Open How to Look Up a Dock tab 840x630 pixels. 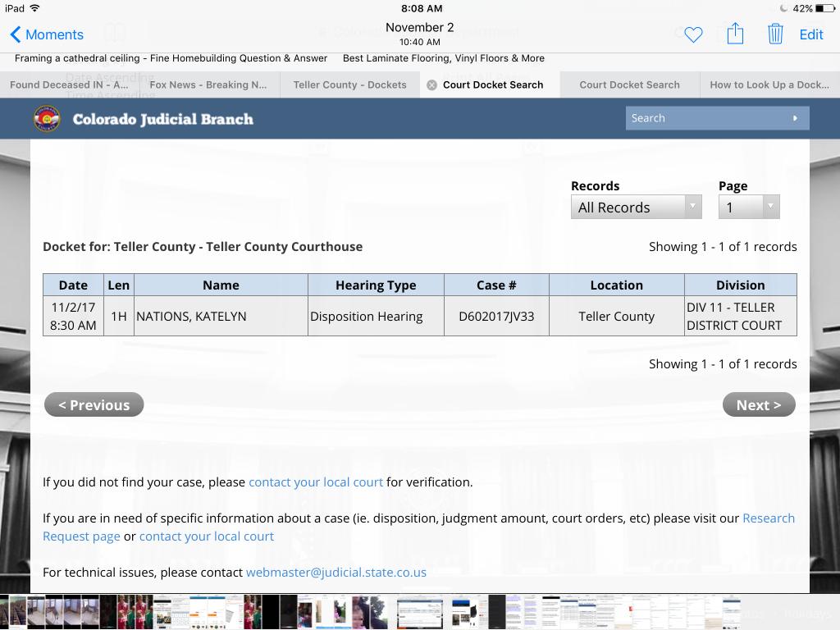[x=769, y=84]
